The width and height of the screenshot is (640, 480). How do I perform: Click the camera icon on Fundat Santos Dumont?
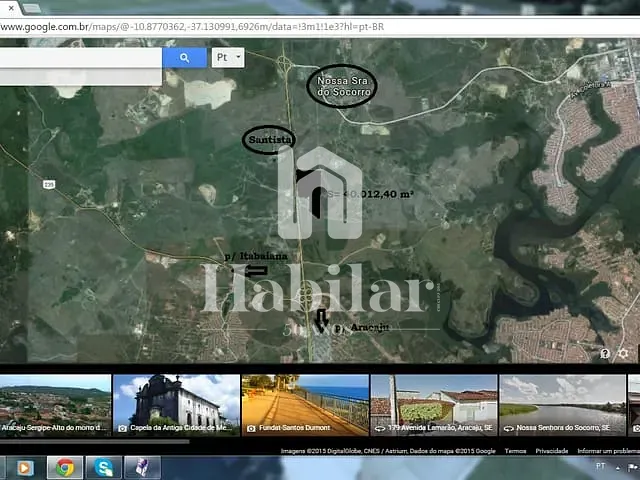[251, 428]
